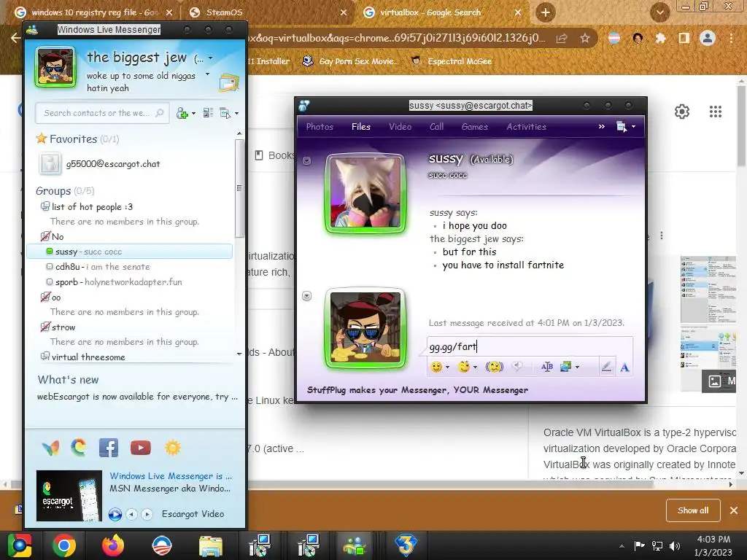The width and height of the screenshot is (747, 560).
Task: Open a new Chrome tab
Action: 546,13
